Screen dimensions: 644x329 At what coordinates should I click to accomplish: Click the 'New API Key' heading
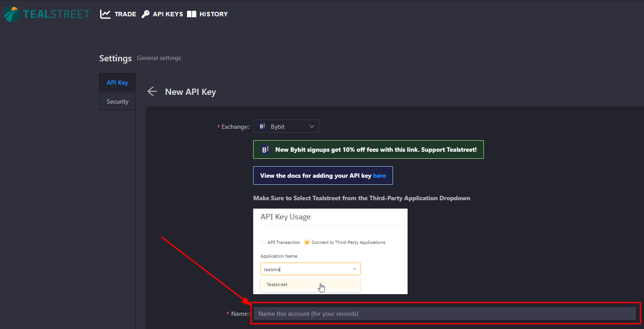[x=191, y=92]
